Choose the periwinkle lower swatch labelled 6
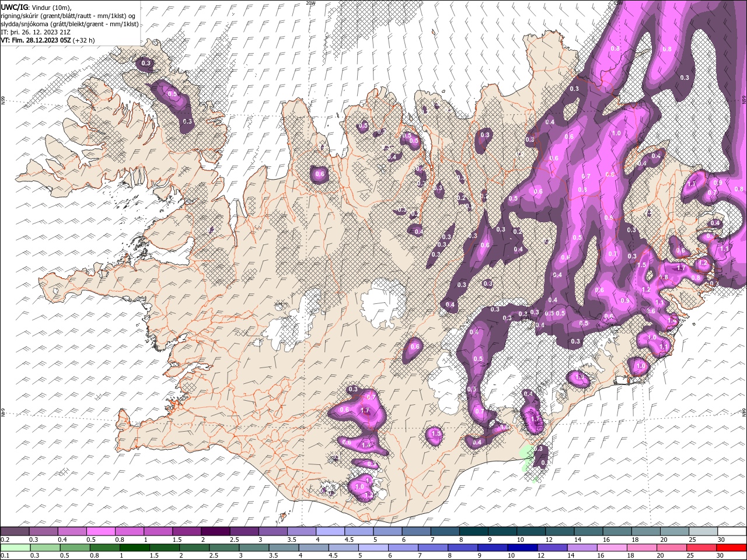 (x=403, y=548)
